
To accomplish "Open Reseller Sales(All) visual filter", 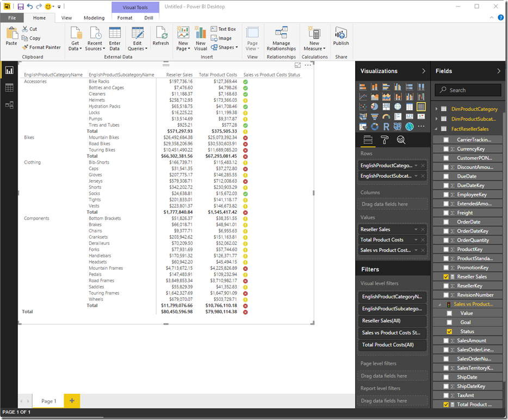I will [392, 321].
